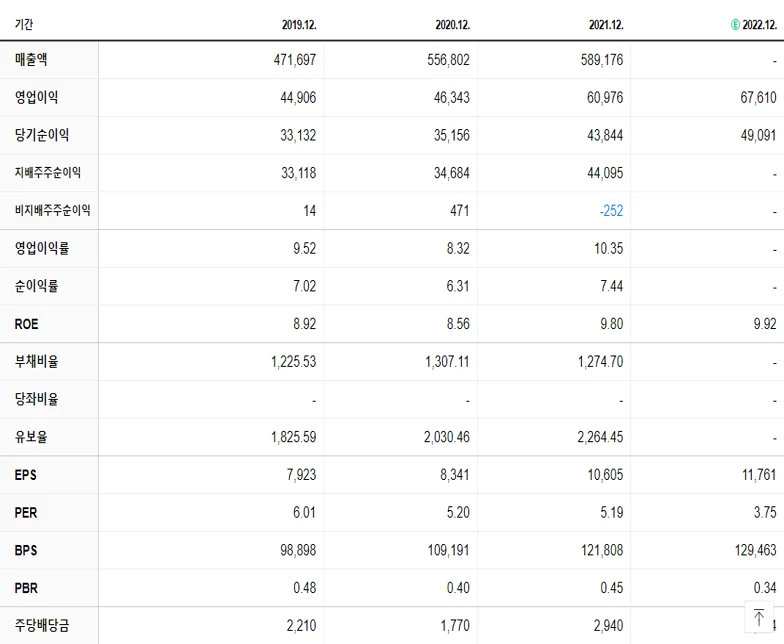Click the 35,156 net income value

point(452,136)
